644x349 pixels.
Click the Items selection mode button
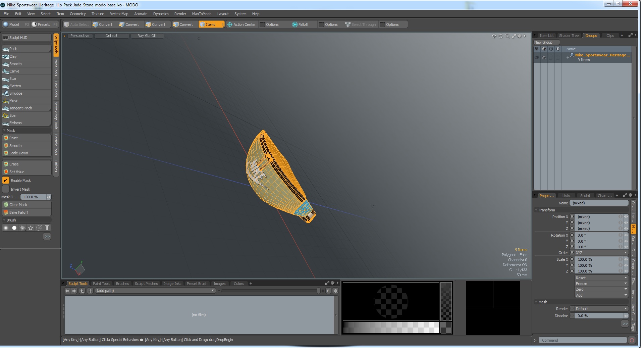(211, 25)
